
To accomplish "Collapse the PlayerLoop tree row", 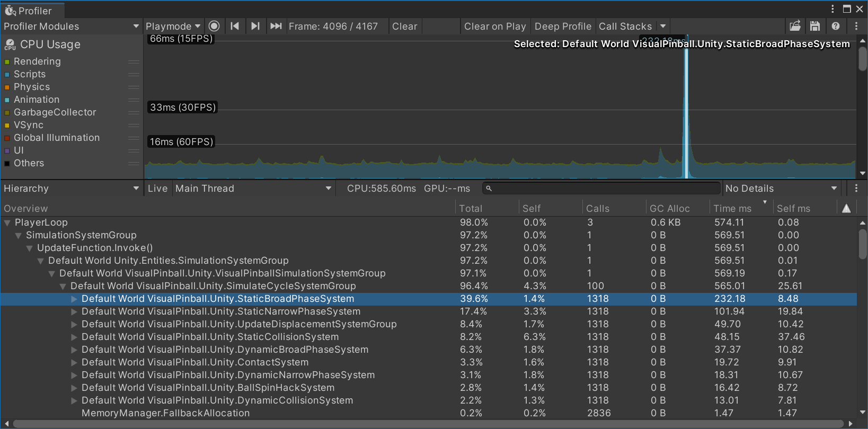I will pos(7,223).
